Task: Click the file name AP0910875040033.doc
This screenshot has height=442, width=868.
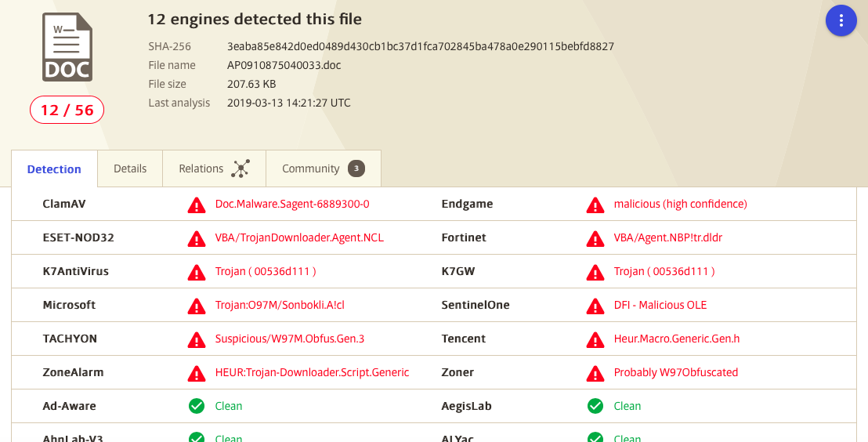Action: (x=284, y=65)
